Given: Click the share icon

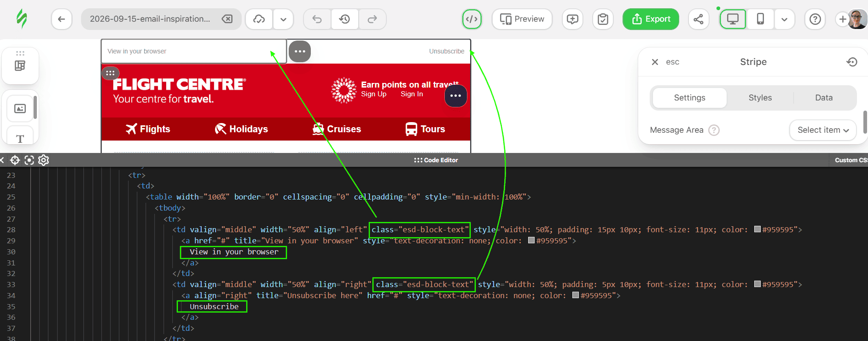Looking at the screenshot, I should coord(699,19).
